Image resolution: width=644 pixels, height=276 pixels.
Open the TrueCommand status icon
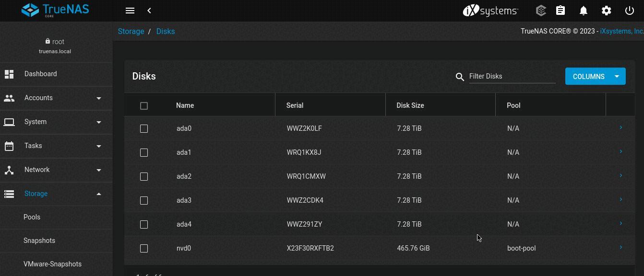541,11
